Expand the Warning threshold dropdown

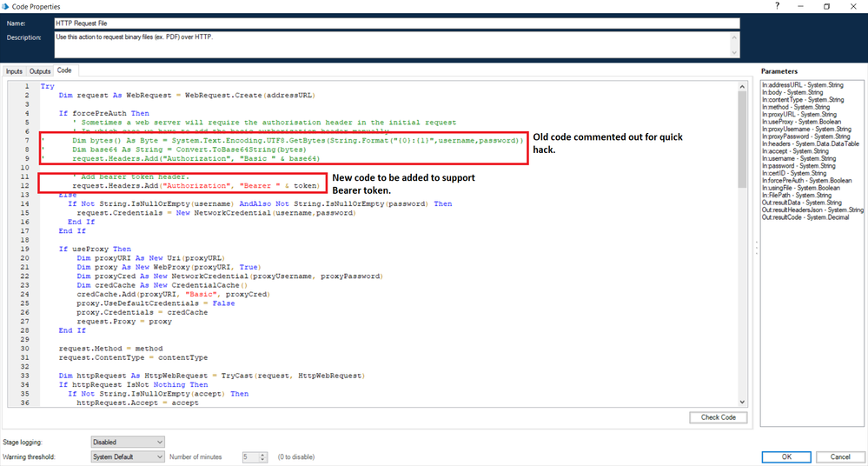point(127,456)
